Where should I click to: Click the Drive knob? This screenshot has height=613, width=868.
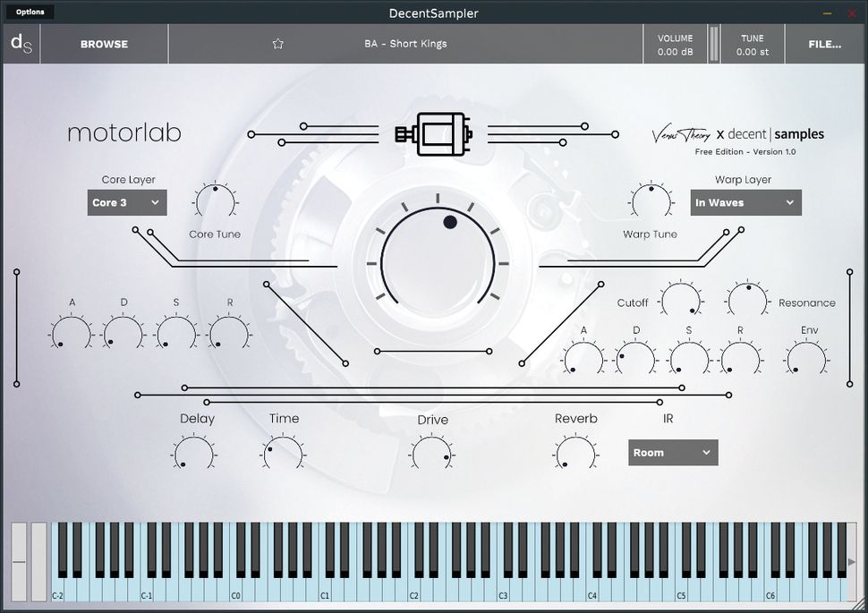[431, 454]
